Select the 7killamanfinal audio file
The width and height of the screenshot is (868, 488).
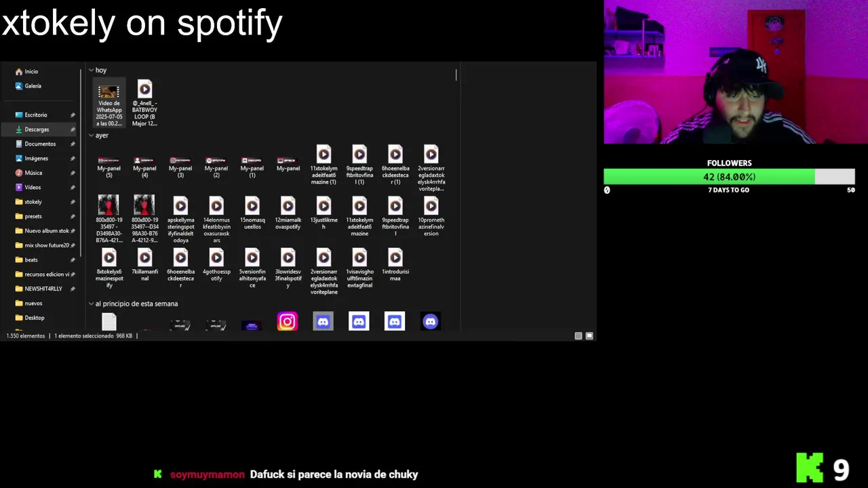point(144,265)
